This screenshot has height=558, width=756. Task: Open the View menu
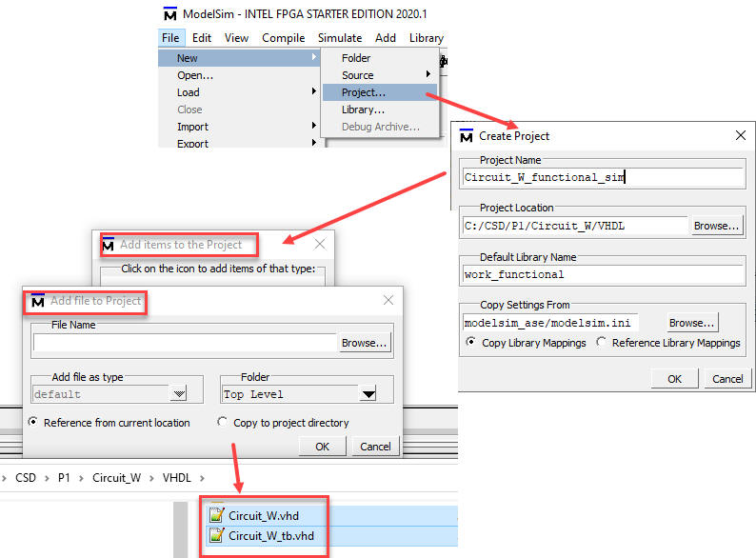[x=236, y=38]
